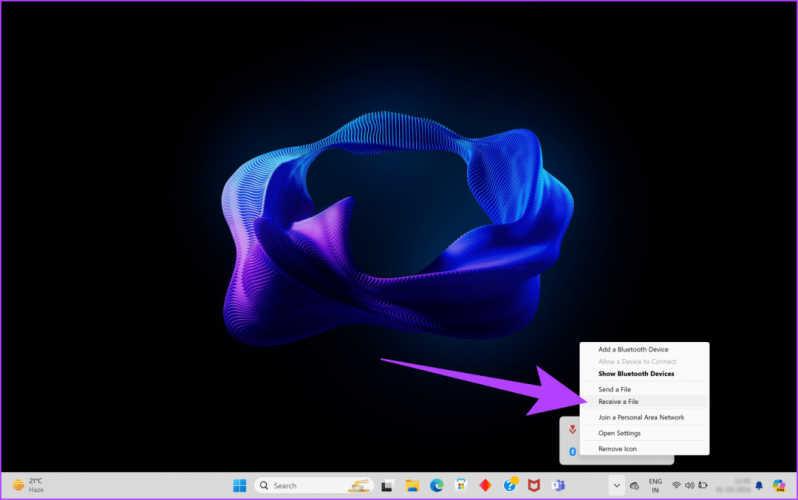Choose Join a Personal Area Network

point(641,418)
